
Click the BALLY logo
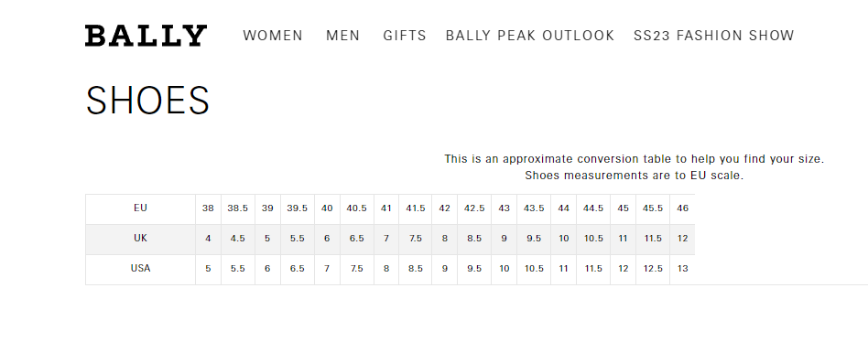[146, 36]
